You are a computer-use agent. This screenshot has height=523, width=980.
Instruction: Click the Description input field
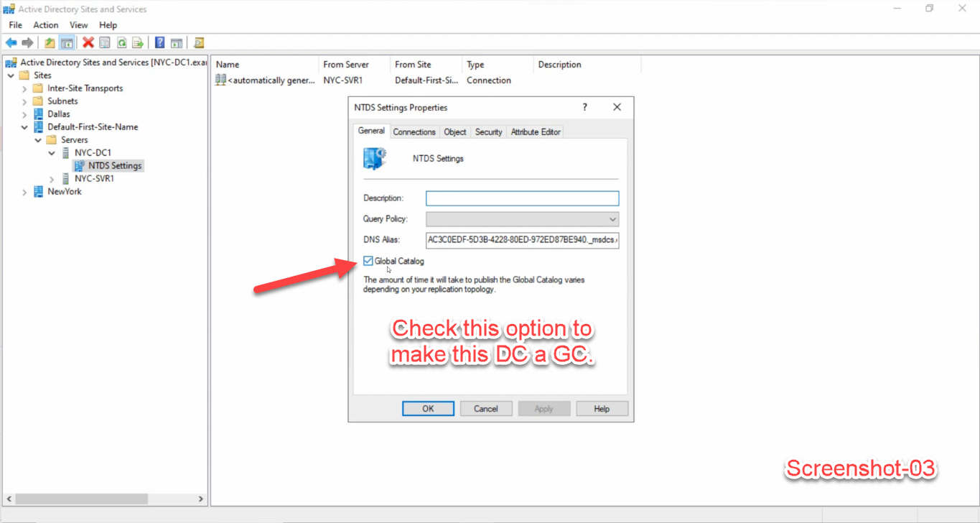pyautogui.click(x=522, y=198)
